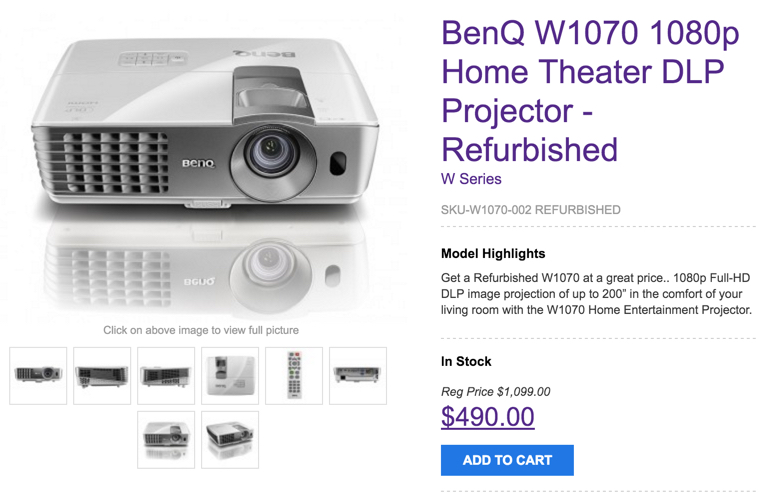Show the top-down projector thumbnail

click(230, 376)
